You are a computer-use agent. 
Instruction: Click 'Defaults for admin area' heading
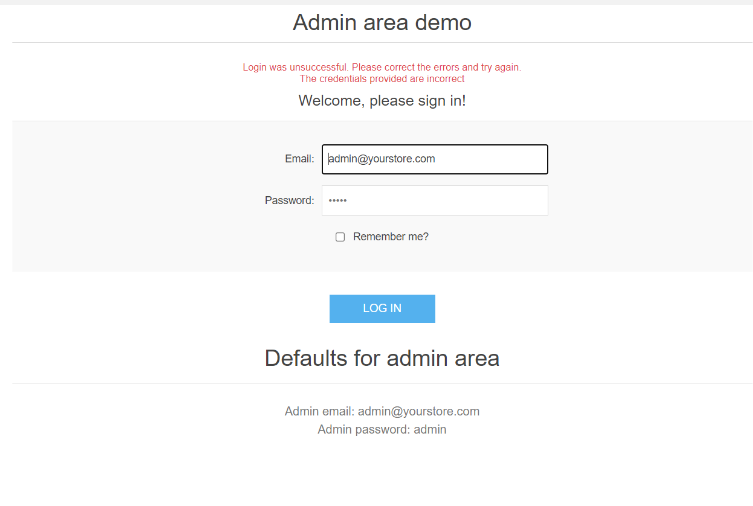click(x=382, y=358)
